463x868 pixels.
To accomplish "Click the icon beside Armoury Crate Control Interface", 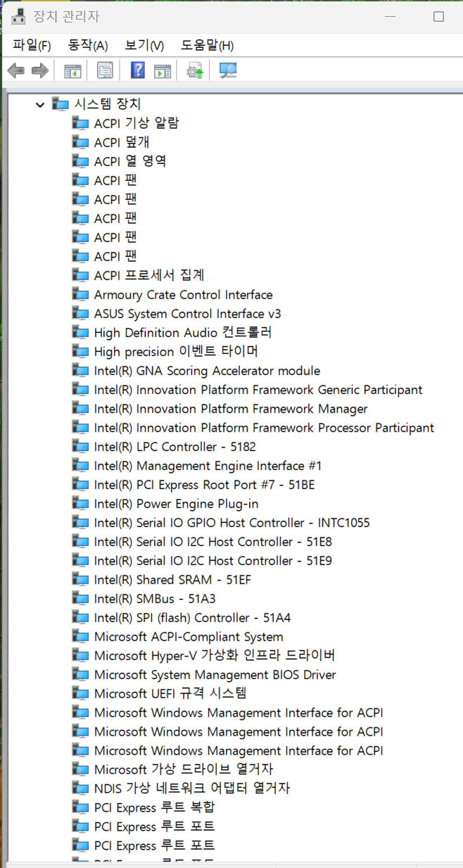I will click(81, 295).
